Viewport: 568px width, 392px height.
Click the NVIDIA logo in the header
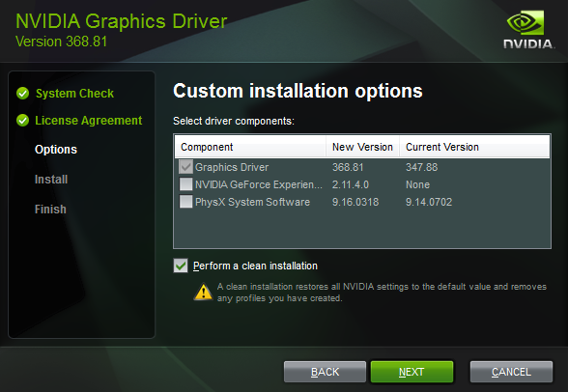528,29
